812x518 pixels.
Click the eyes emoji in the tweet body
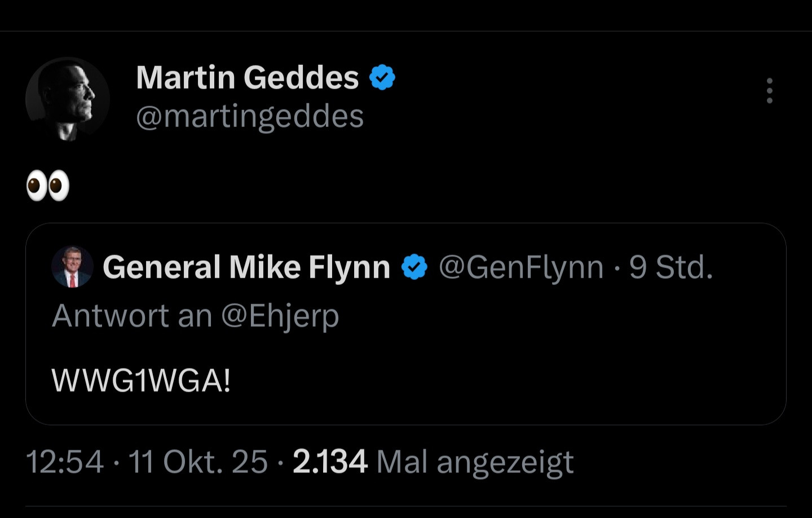click(x=48, y=186)
